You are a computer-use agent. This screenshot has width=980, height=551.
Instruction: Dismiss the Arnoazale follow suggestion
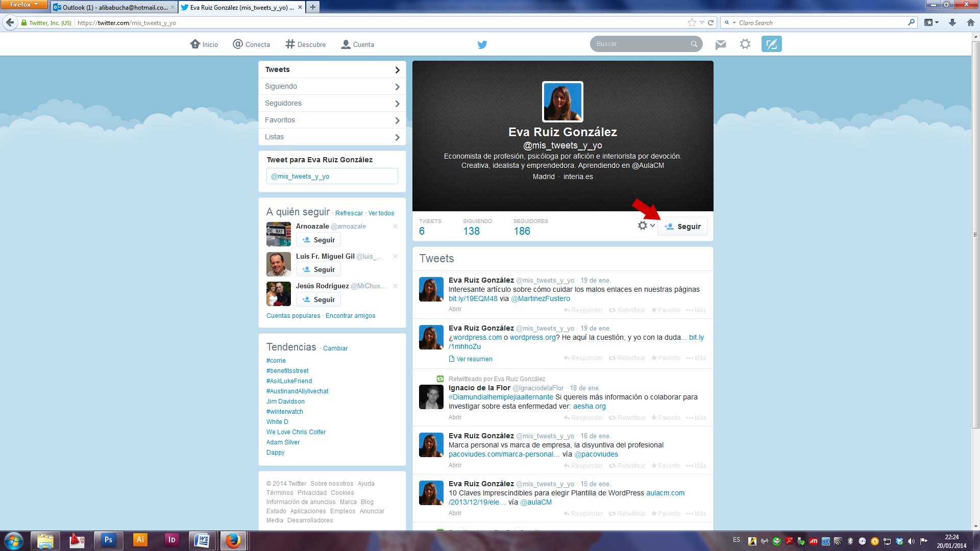(x=395, y=226)
